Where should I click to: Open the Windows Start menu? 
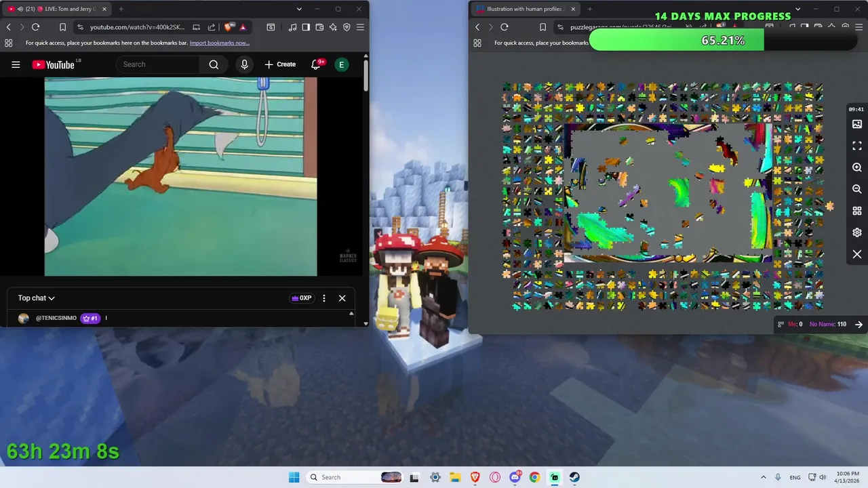click(x=294, y=477)
